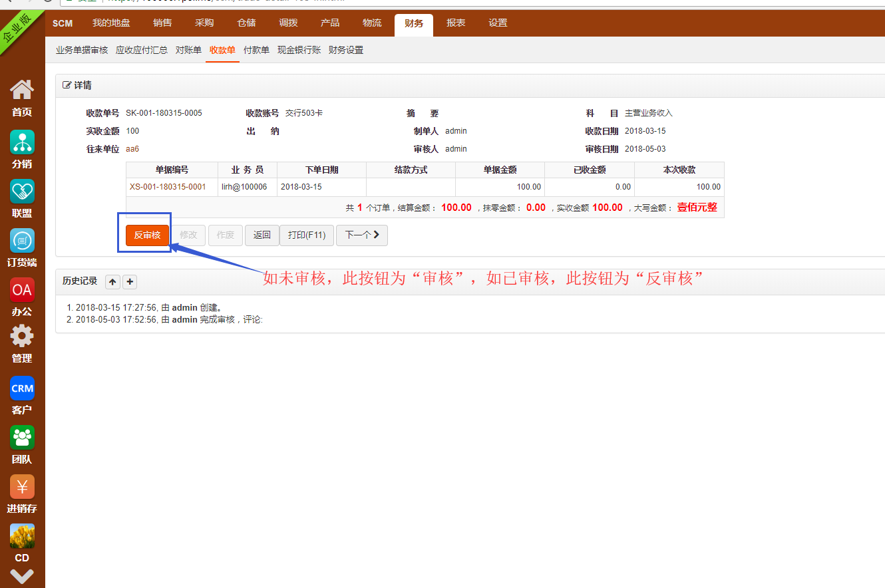Click the history plus button
Screen dimensions: 885x588
(x=130, y=282)
